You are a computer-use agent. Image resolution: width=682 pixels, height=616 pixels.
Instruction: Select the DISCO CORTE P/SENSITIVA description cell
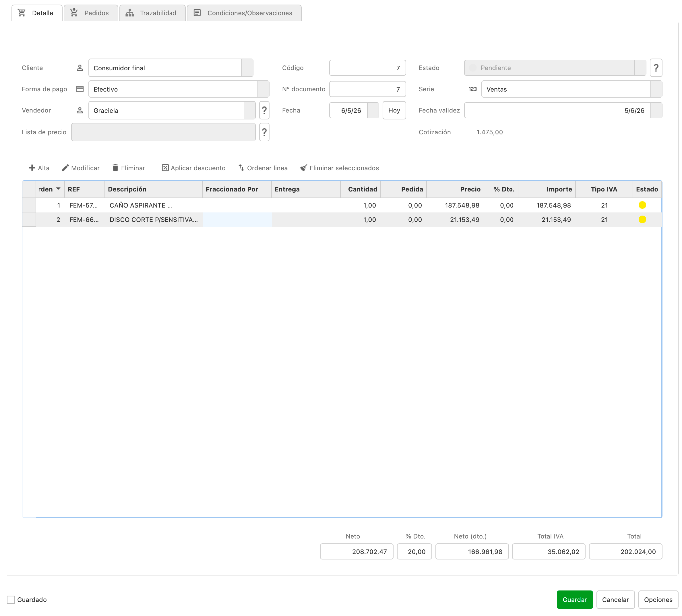click(154, 219)
